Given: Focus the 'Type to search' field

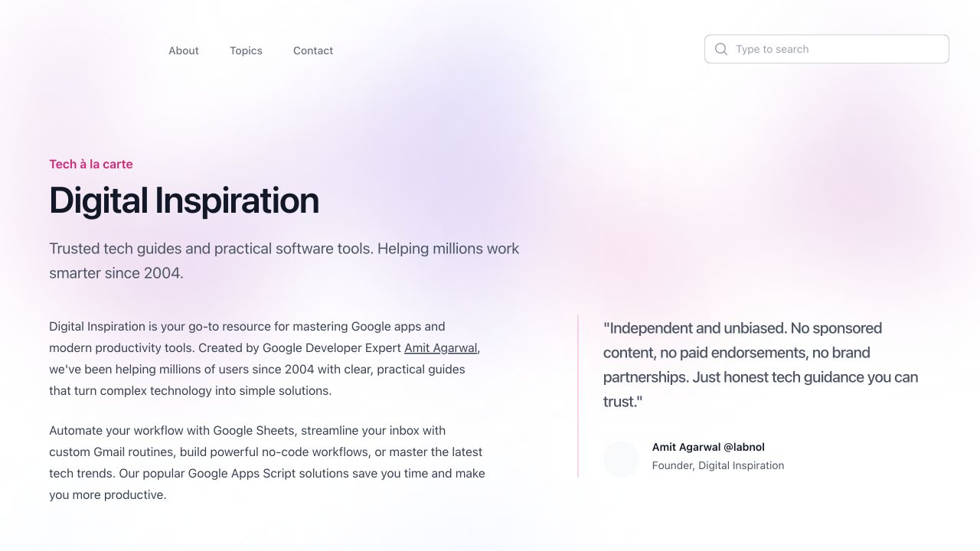Looking at the screenshot, I should [x=827, y=49].
